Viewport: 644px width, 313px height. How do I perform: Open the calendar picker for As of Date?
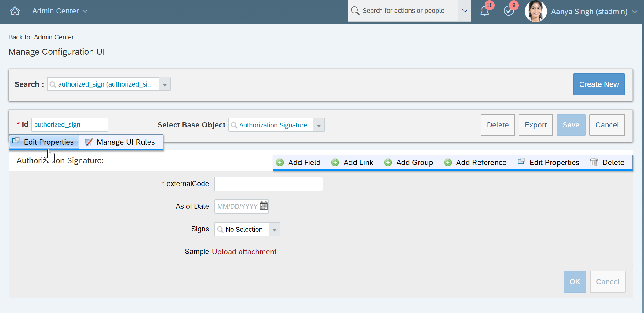point(264,206)
